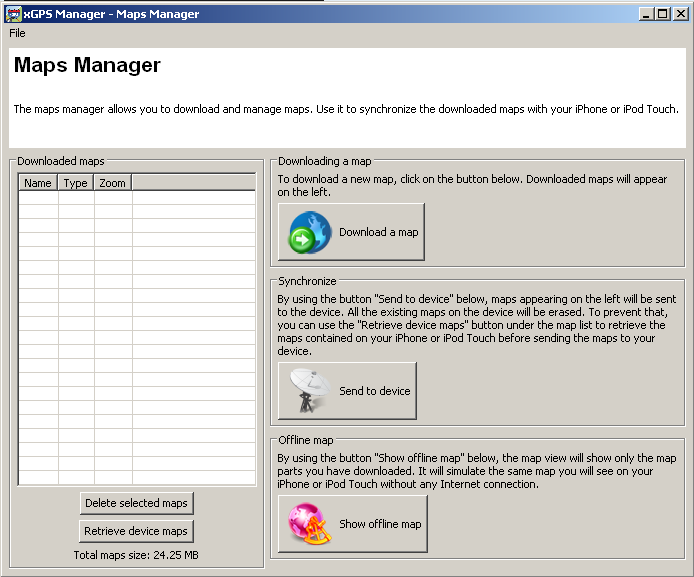Sort the map list by Type column
The height and width of the screenshot is (577, 694).
(76, 183)
